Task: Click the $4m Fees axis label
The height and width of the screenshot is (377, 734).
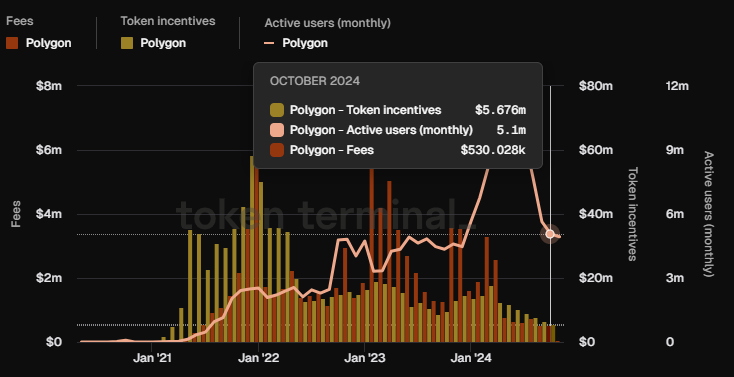Action: (x=49, y=214)
